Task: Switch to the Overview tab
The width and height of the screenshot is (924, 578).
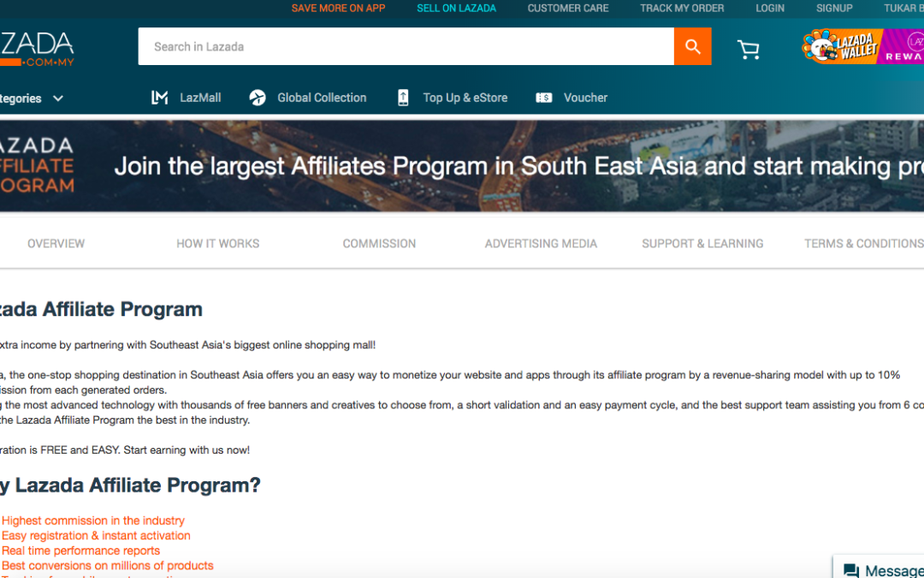Action: click(56, 243)
